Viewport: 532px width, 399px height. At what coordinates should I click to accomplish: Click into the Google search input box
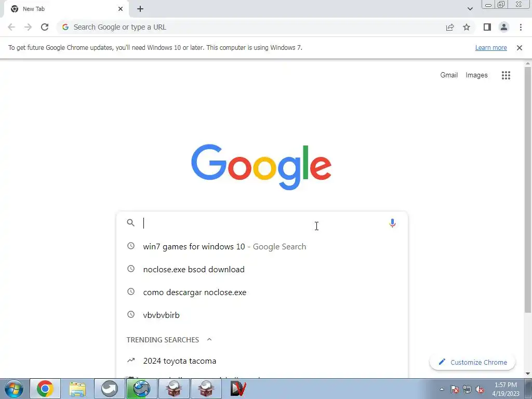pyautogui.click(x=263, y=223)
